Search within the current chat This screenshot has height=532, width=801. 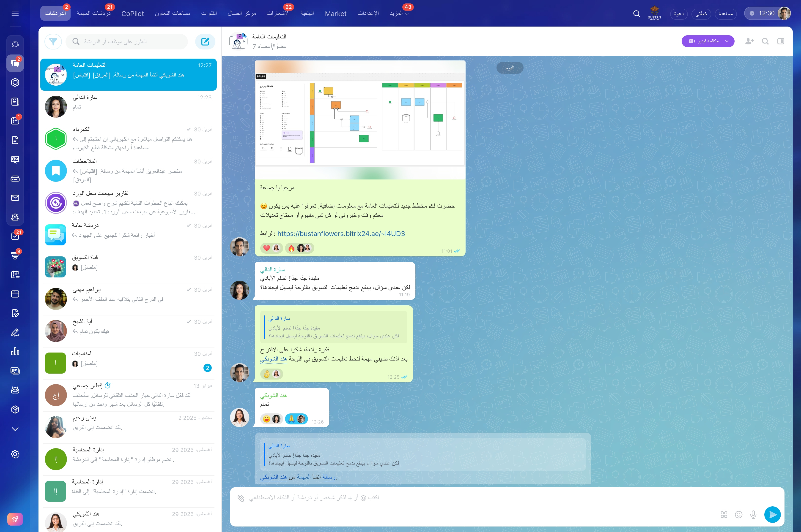pyautogui.click(x=765, y=41)
